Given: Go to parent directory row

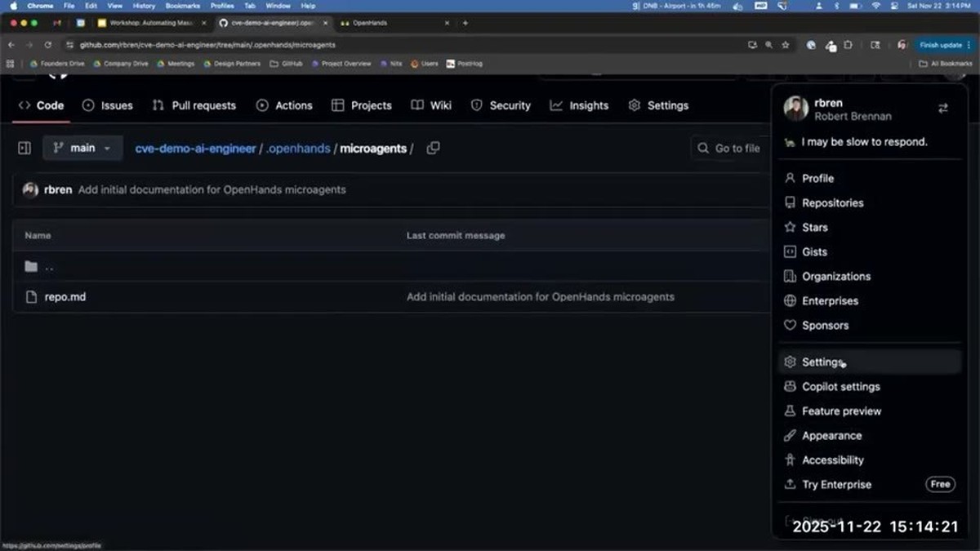Looking at the screenshot, I should [x=392, y=266].
